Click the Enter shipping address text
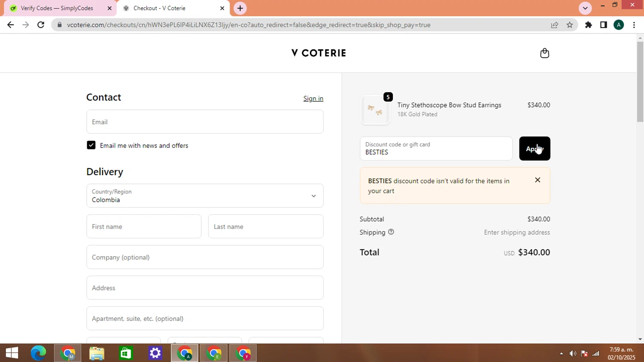This screenshot has width=644, height=362. point(517,232)
